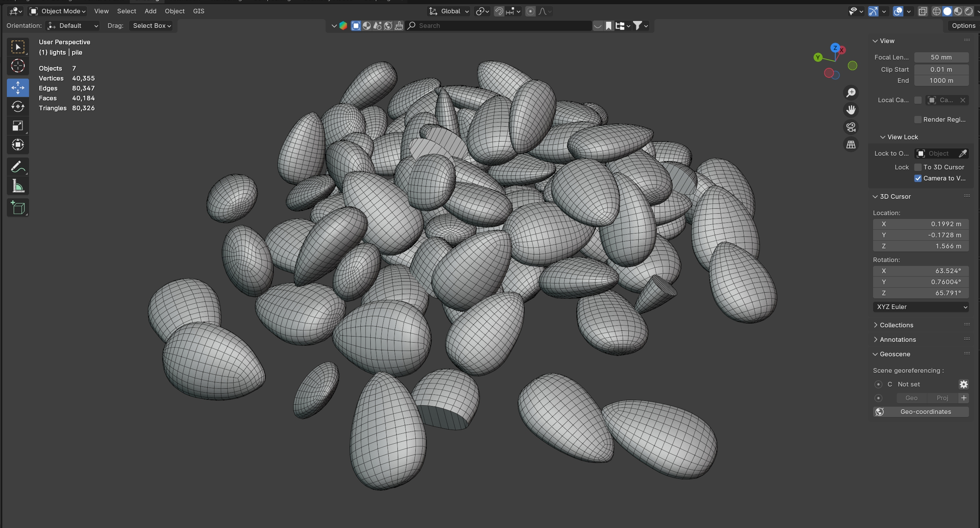Open the GIS menu
The width and height of the screenshot is (980, 528).
coord(199,11)
